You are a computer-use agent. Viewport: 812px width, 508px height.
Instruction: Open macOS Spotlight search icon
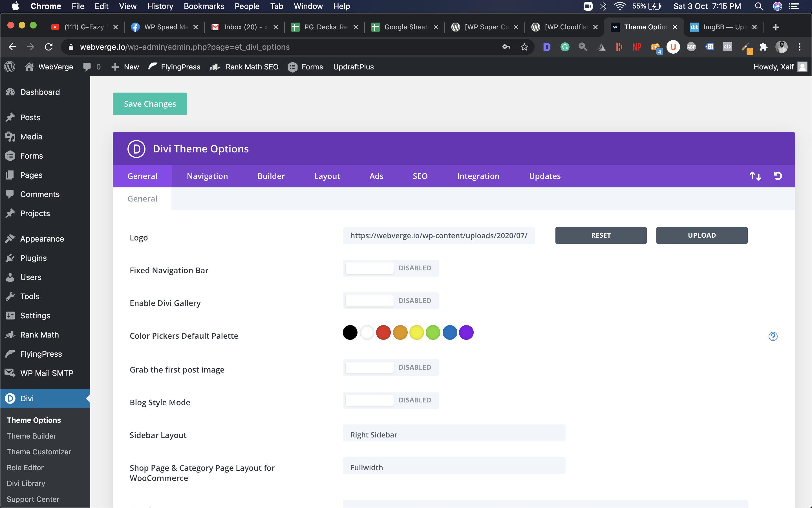[759, 6]
